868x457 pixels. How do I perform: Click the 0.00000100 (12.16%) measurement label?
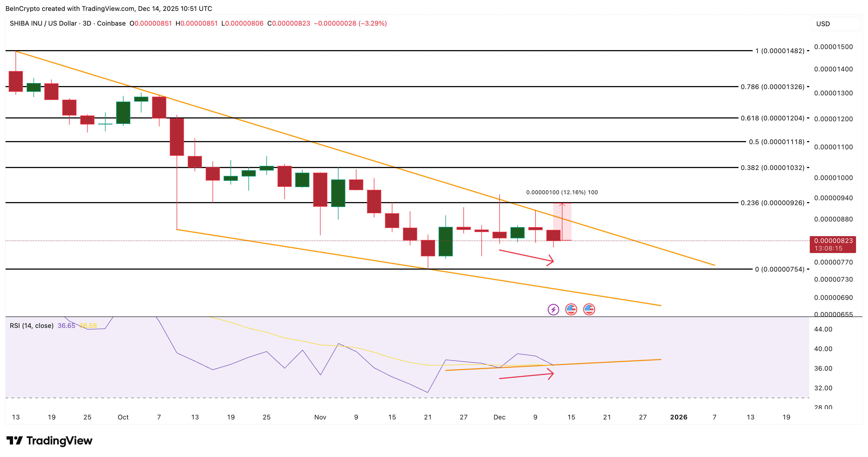click(x=561, y=192)
